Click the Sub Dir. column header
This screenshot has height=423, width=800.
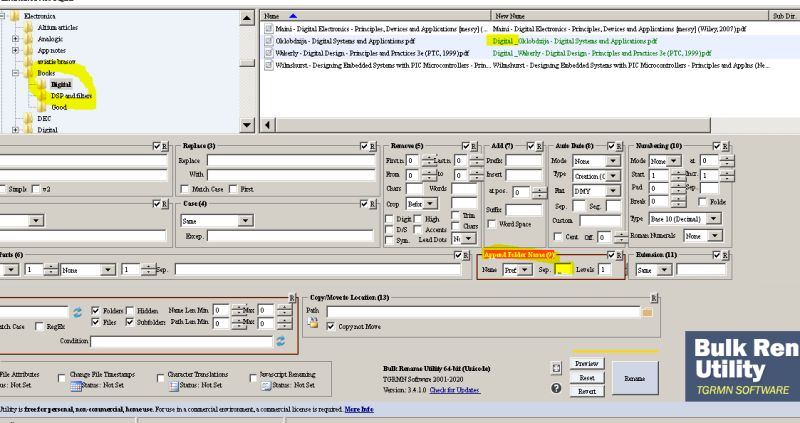pyautogui.click(x=784, y=16)
